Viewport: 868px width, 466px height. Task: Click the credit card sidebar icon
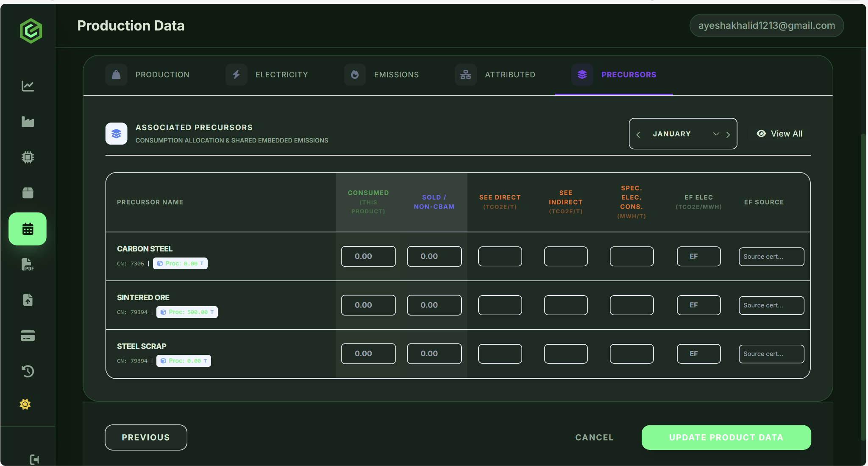(x=28, y=336)
